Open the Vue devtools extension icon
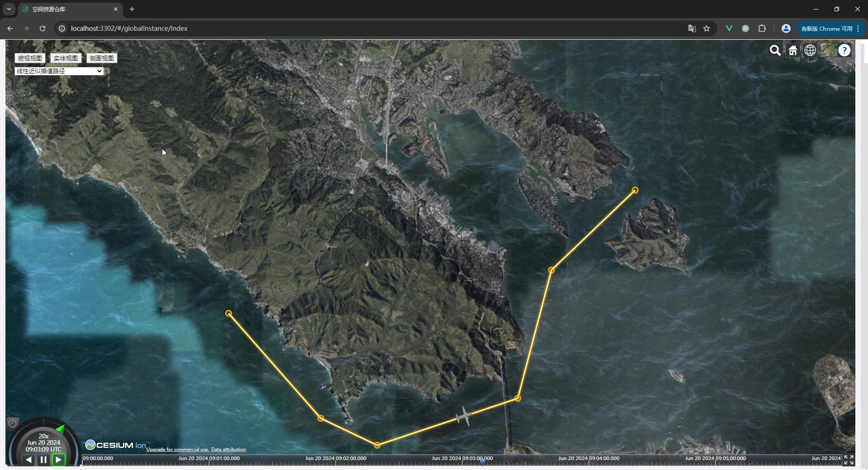 coord(729,28)
